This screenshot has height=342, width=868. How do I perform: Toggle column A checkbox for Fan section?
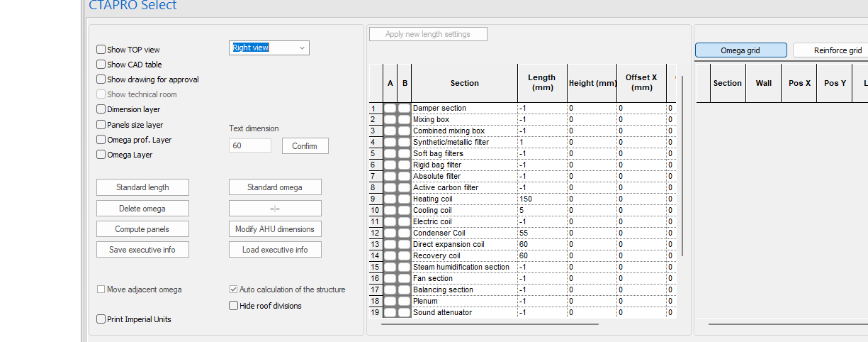(x=390, y=279)
